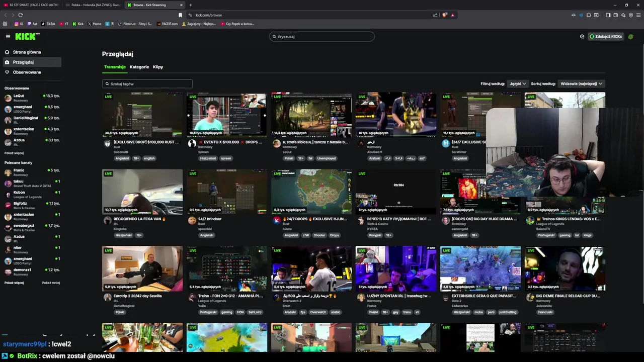Open the EXCLUSIVE DROP $100,000 RUST stream thumbnail
644x362 pixels.
pyautogui.click(x=142, y=115)
